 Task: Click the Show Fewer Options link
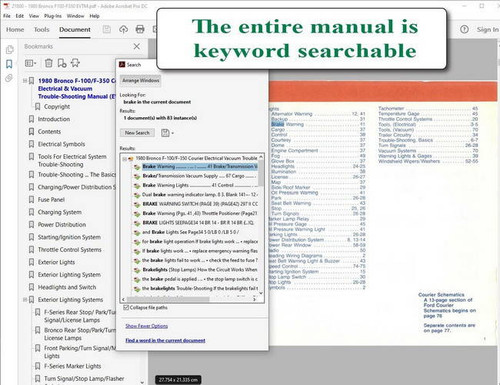click(x=147, y=326)
